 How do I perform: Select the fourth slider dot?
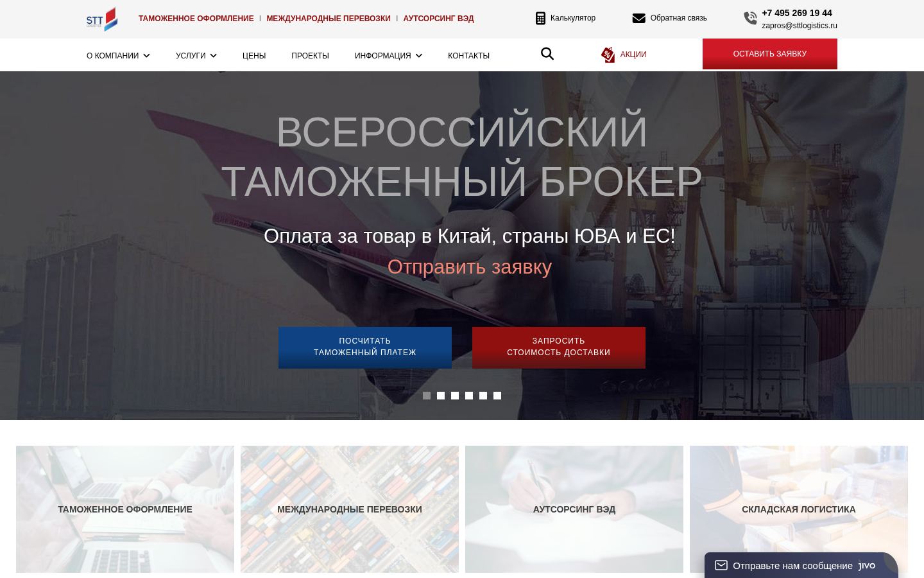(469, 396)
